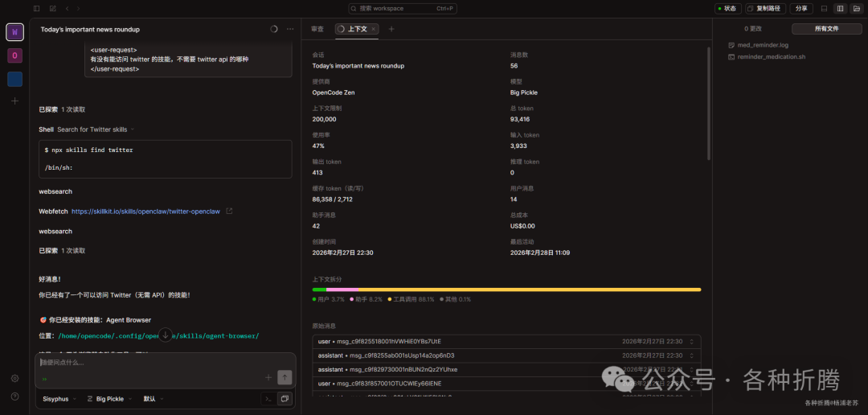This screenshot has height=415, width=868.
Task: Go forward with the right arrow
Action: (x=78, y=8)
